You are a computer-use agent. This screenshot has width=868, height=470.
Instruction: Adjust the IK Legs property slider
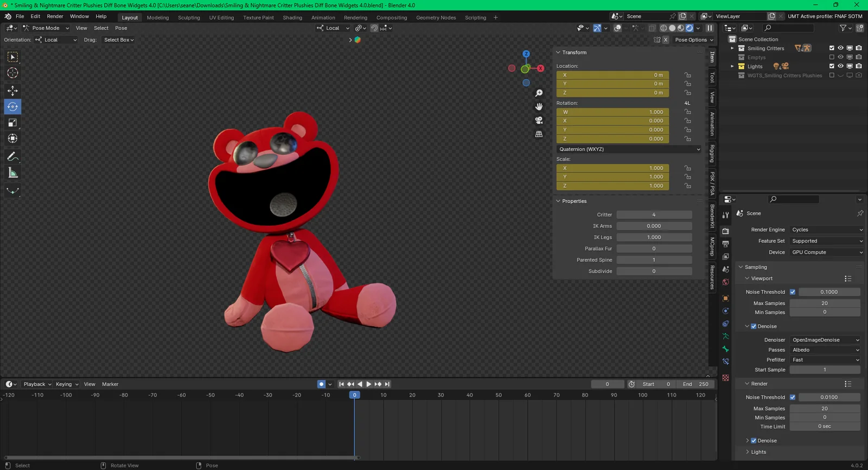[654, 237]
